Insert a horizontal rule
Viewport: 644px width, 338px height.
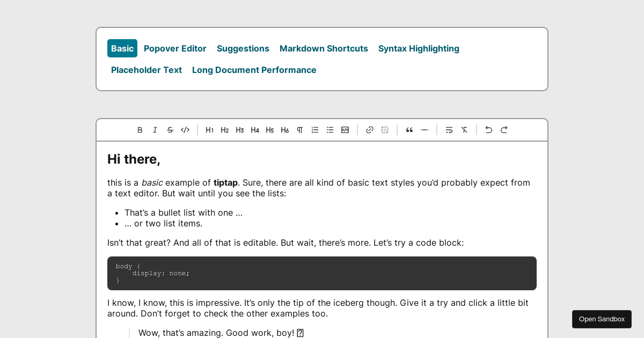pyautogui.click(x=425, y=130)
